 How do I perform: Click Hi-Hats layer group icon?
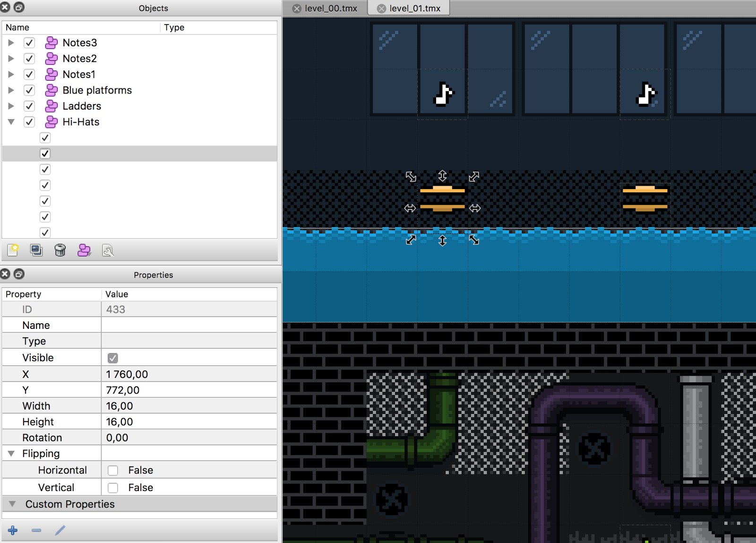pyautogui.click(x=51, y=122)
